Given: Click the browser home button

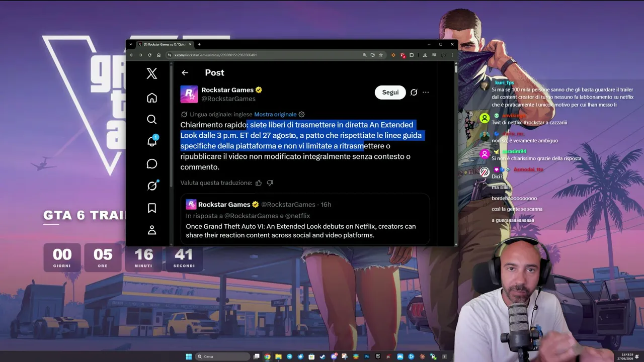Looking at the screenshot, I should click(158, 55).
